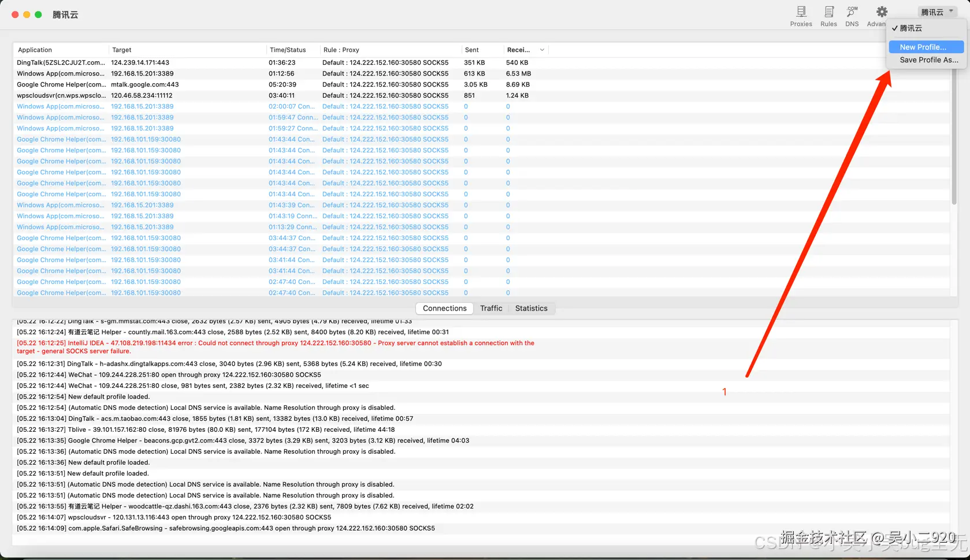
Task: Click the 01:12:56 time value
Action: tap(281, 73)
